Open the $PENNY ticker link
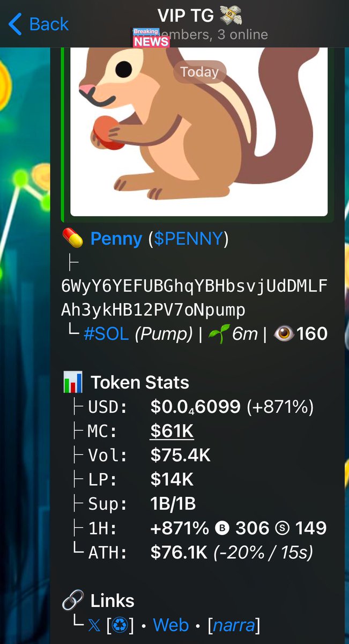 coord(188,239)
